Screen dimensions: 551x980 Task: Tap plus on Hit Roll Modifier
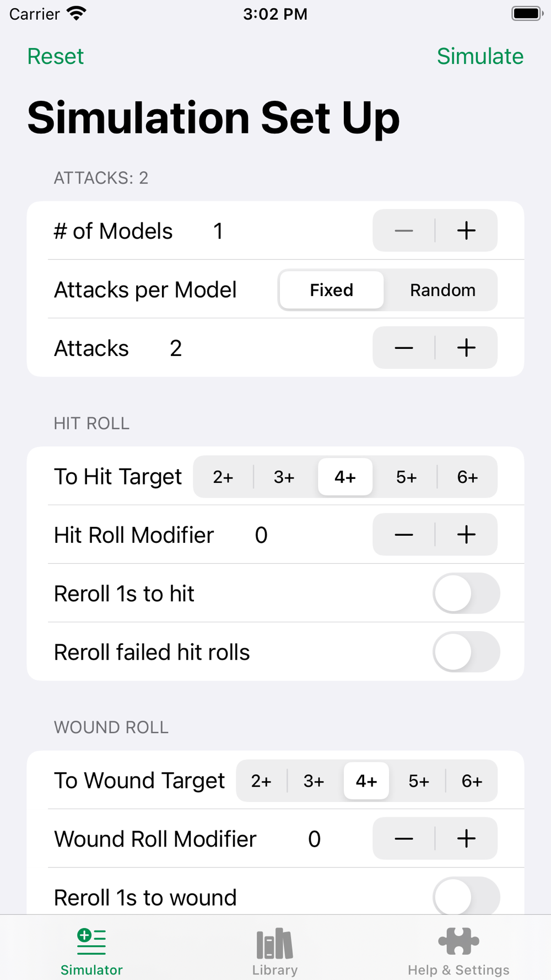tap(466, 535)
